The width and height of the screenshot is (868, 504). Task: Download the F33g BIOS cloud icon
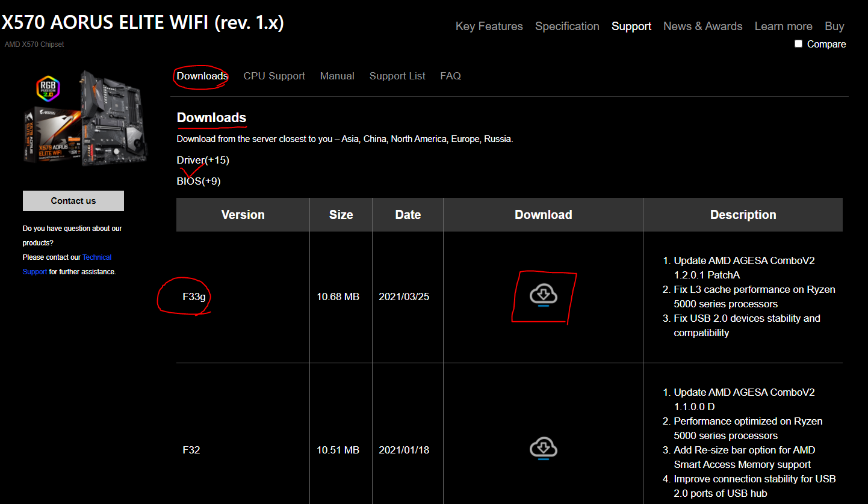(x=543, y=296)
